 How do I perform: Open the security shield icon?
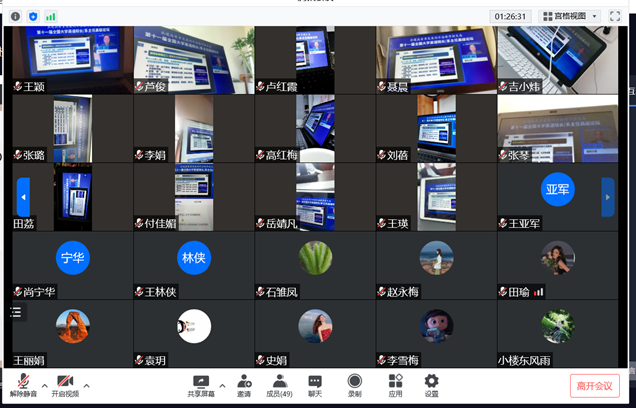(33, 17)
